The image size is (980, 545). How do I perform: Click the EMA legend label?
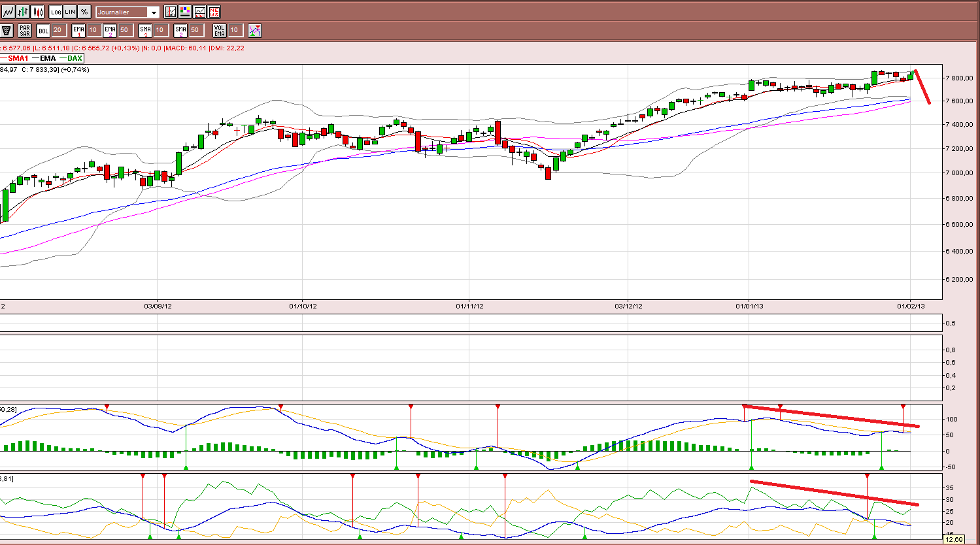click(47, 58)
